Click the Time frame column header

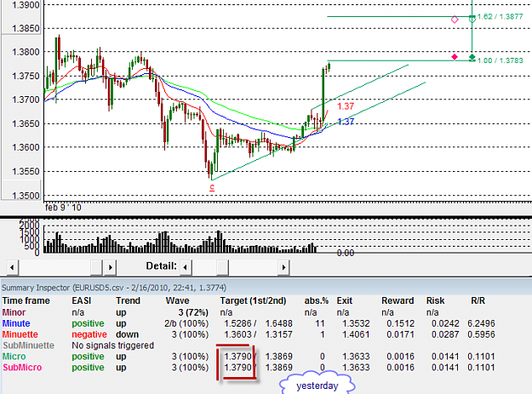pyautogui.click(x=26, y=300)
